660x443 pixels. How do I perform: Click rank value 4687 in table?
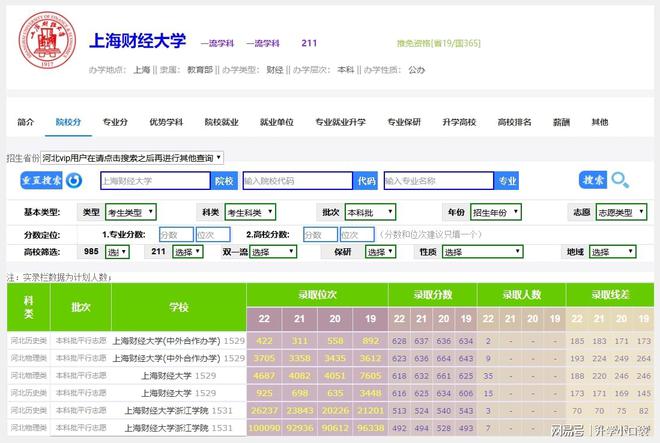pyautogui.click(x=264, y=376)
